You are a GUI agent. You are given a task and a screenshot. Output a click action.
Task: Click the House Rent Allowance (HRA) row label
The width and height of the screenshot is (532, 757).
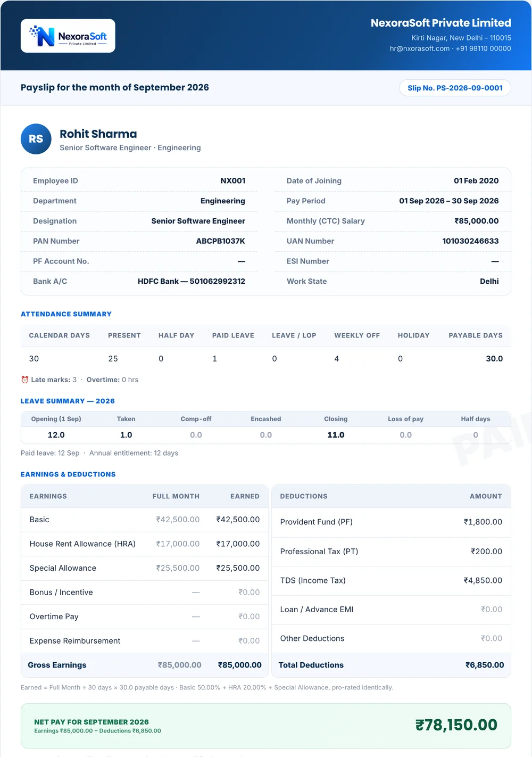[x=82, y=544]
